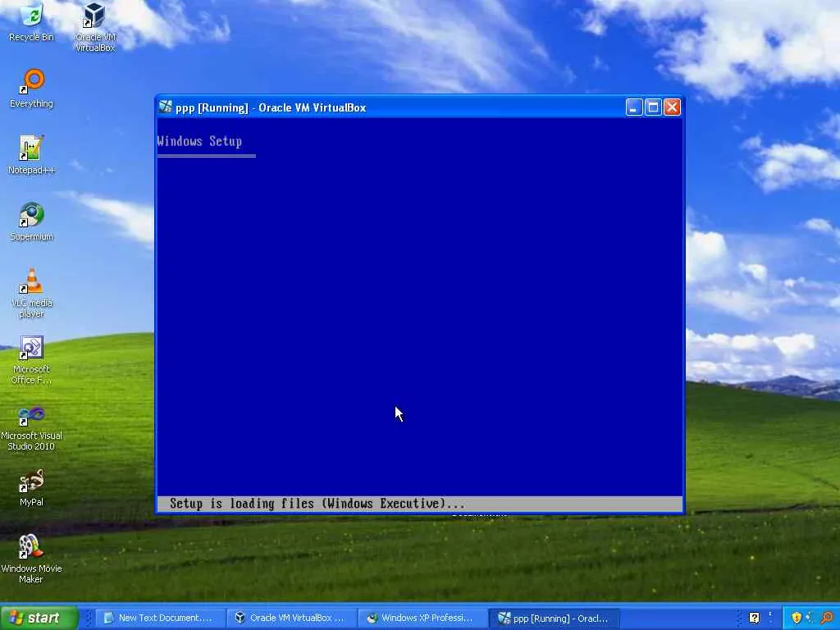Viewport: 840px width, 630px height.
Task: Open the Windows Start menu
Action: (x=39, y=618)
